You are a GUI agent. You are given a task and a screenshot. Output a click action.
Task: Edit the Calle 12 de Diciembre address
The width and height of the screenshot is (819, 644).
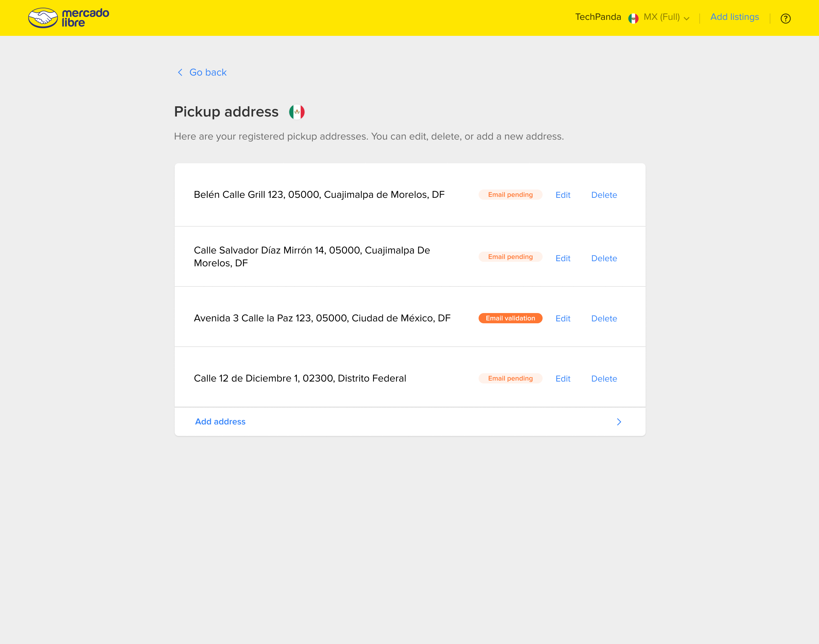563,379
